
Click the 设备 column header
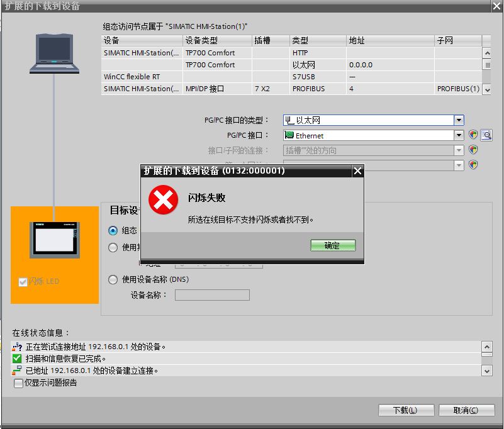click(x=142, y=40)
